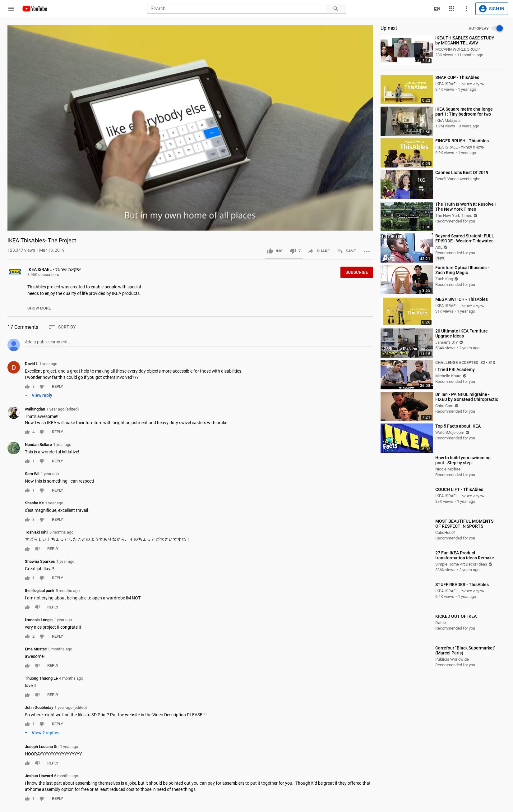Click Save to playlist option

coord(346,251)
